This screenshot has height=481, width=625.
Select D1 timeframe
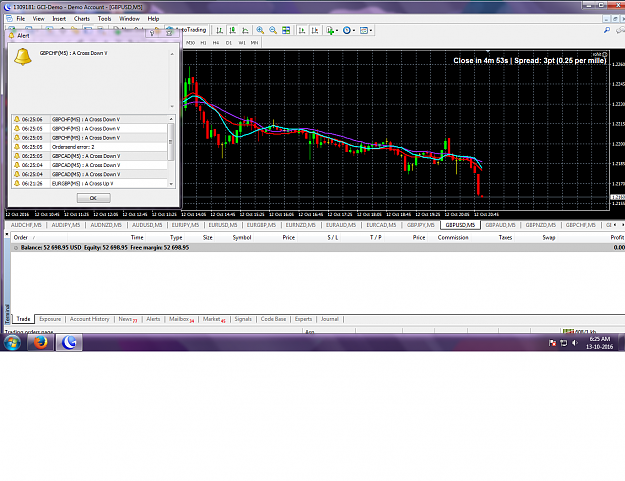click(228, 43)
